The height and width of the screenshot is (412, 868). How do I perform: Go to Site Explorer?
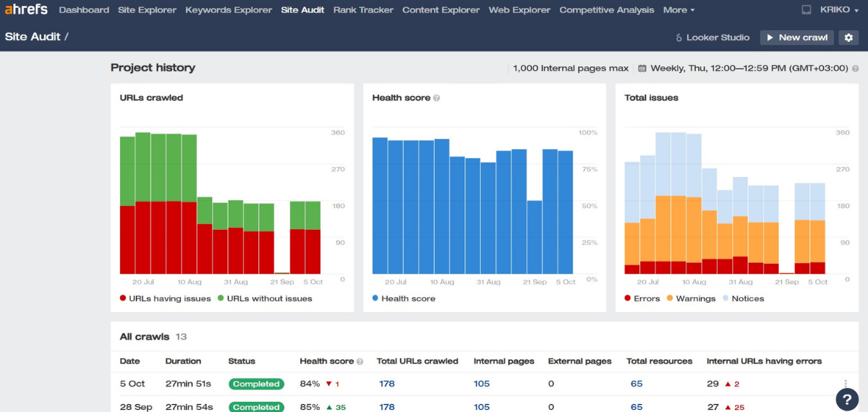pos(148,10)
